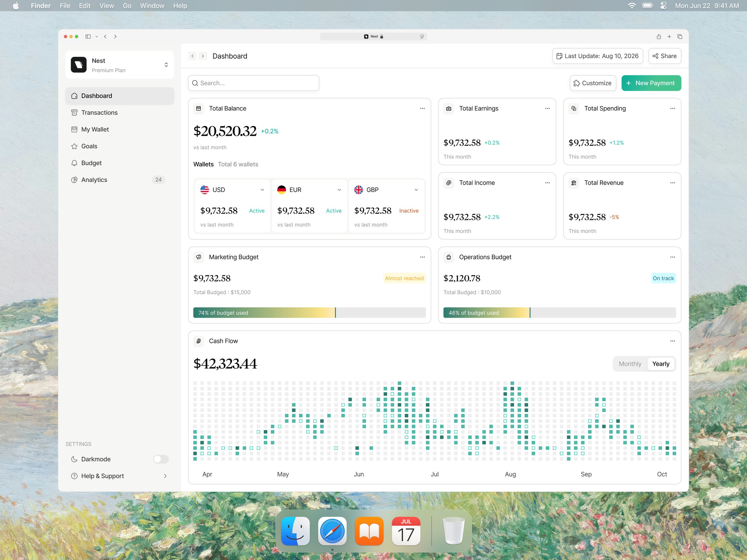Show tab overview icon in browser toolbar
The image size is (747, 560).
[680, 36]
